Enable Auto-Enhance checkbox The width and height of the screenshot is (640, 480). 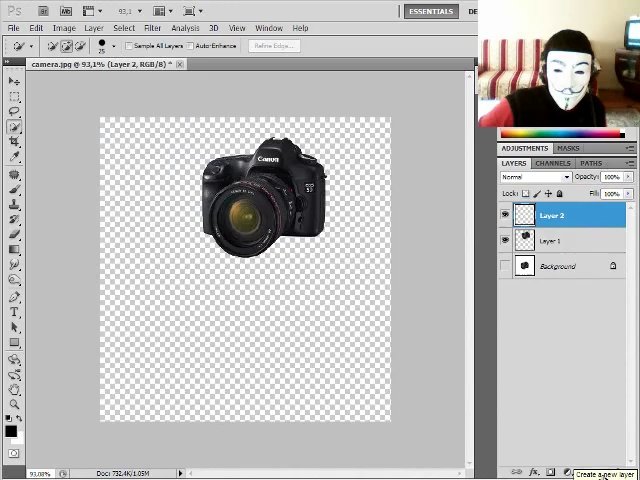point(190,46)
